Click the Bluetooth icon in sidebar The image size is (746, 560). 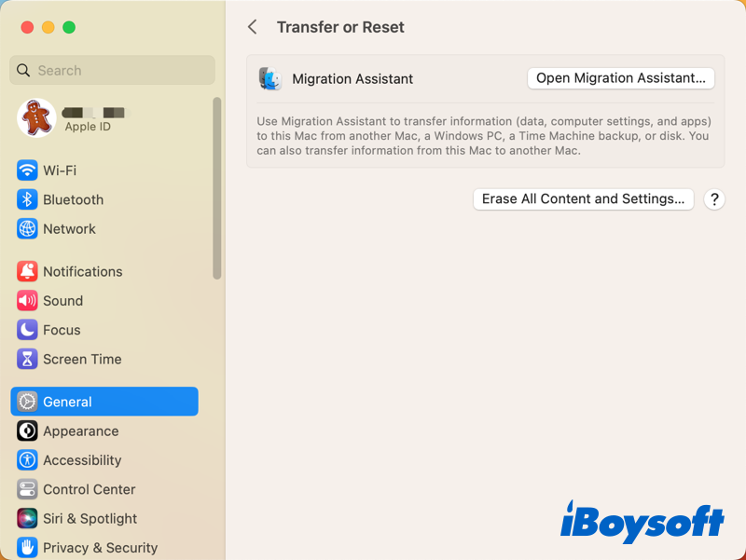click(x=27, y=199)
